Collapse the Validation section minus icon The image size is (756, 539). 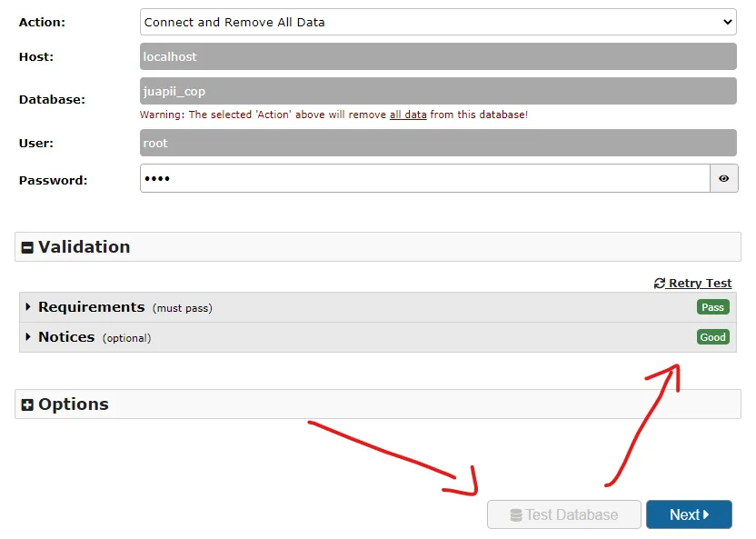click(x=27, y=247)
